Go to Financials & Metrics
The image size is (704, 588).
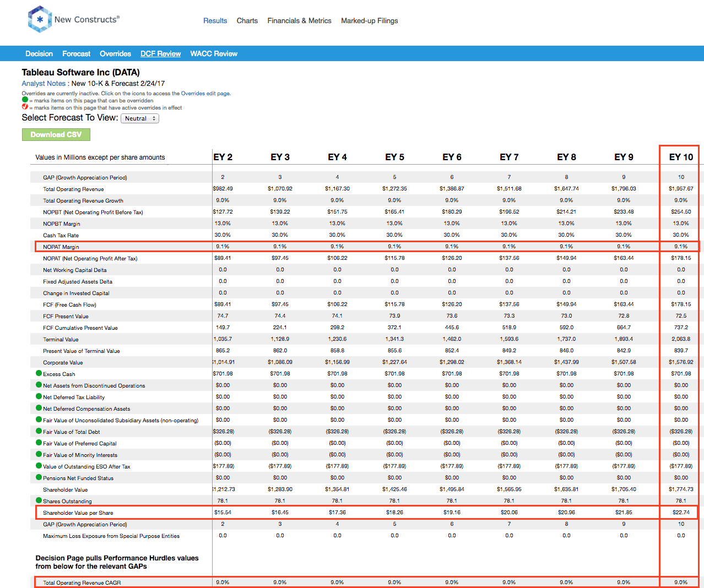click(300, 21)
